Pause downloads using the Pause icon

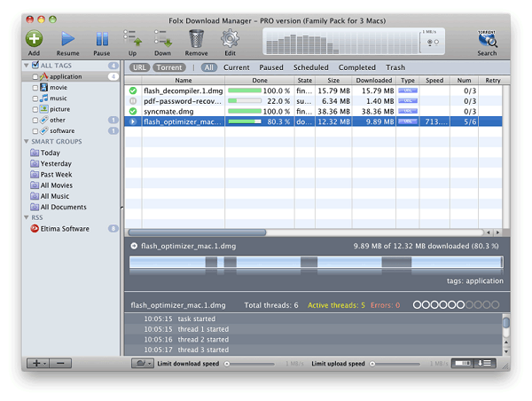[x=102, y=38]
